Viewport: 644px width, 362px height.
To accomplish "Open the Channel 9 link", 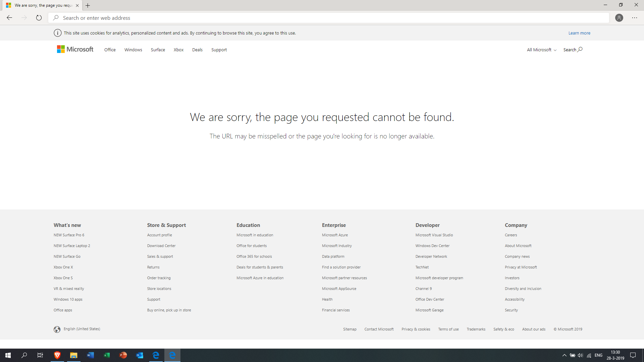I will point(423,289).
